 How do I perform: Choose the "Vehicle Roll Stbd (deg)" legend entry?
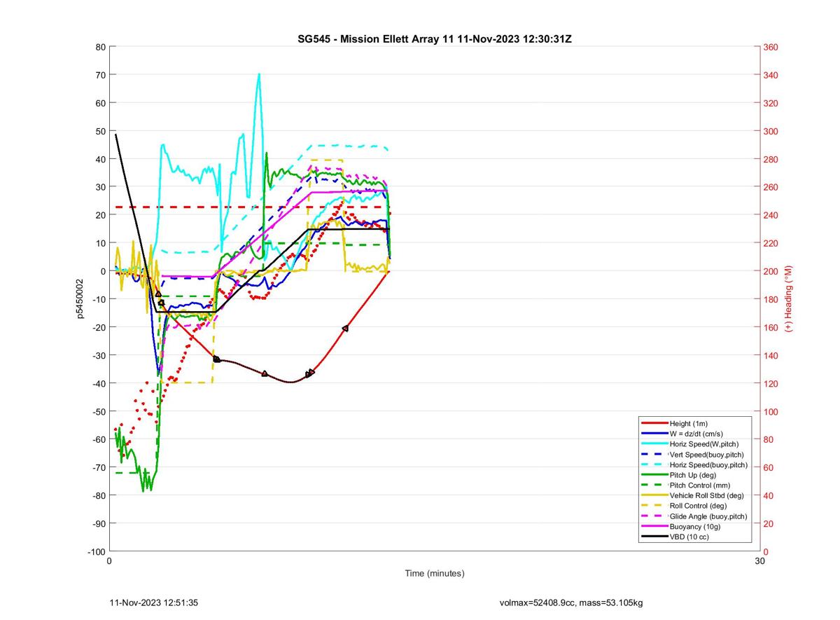point(707,495)
